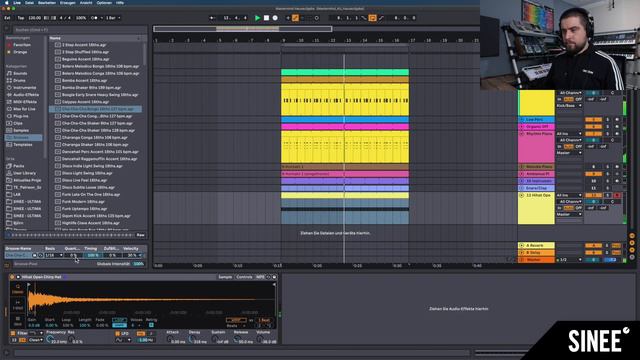Click the Ext sync button
Image resolution: width=640 pixels, height=360 pixels.
pos(7,18)
